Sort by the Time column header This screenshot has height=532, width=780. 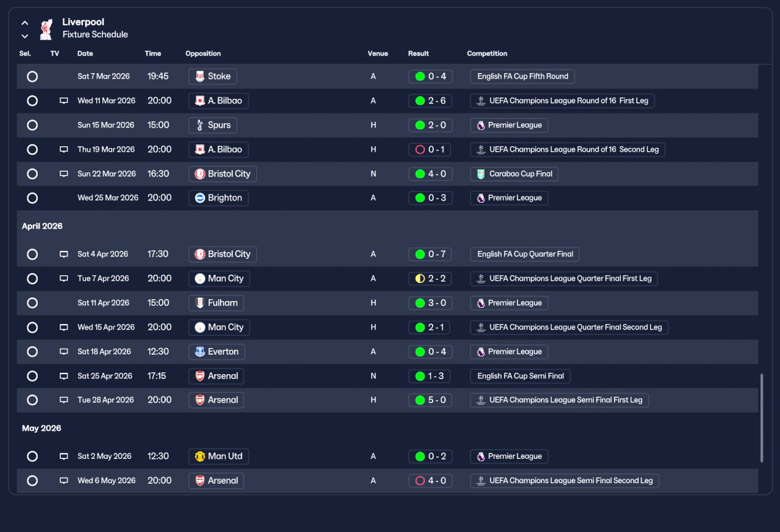[x=153, y=54]
